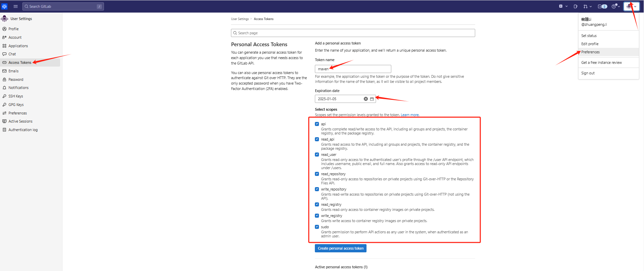Select Set status from user menu
Image resolution: width=644 pixels, height=271 pixels.
point(609,36)
